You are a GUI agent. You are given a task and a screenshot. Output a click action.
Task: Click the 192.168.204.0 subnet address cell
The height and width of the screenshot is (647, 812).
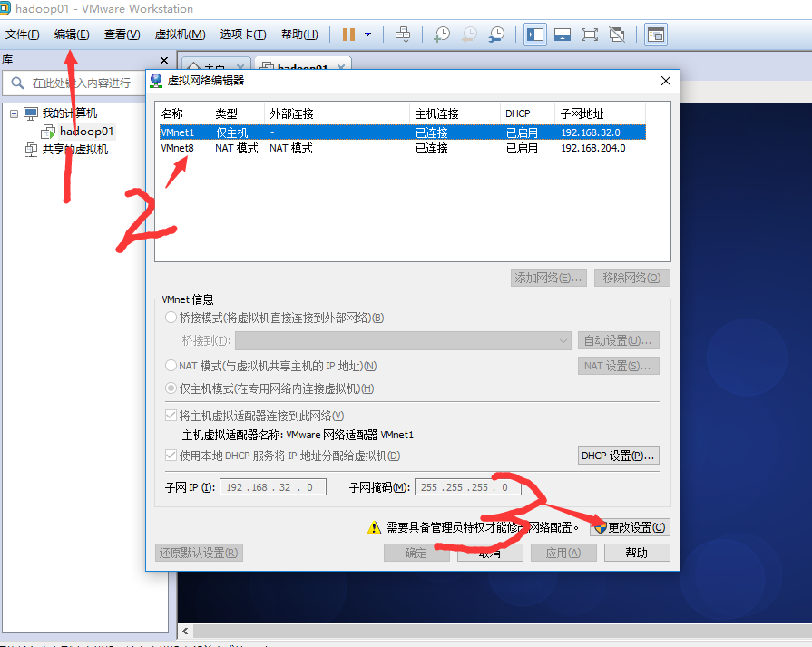(593, 148)
